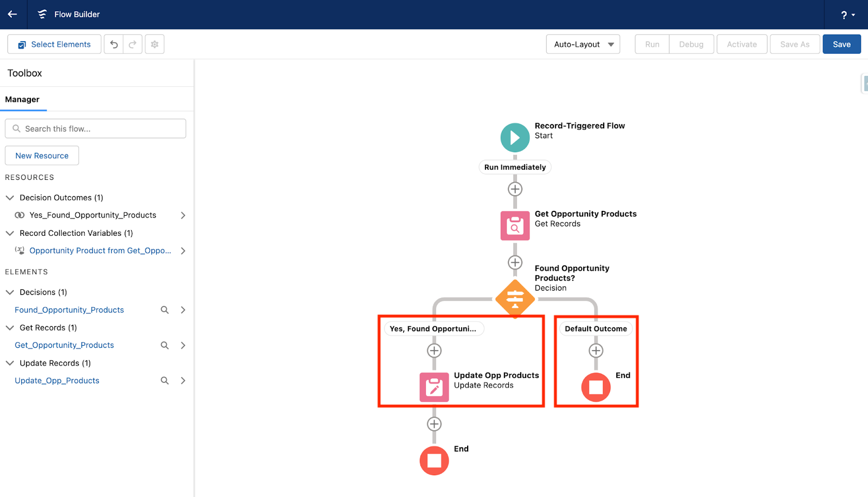868x497 pixels.
Task: Add an element below Run Immediately
Action: point(514,189)
